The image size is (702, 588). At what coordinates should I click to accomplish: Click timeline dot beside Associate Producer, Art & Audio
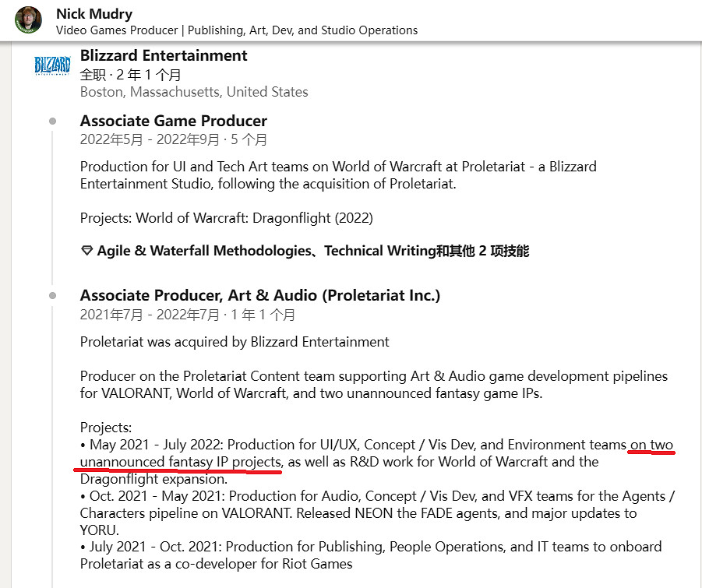coord(52,296)
